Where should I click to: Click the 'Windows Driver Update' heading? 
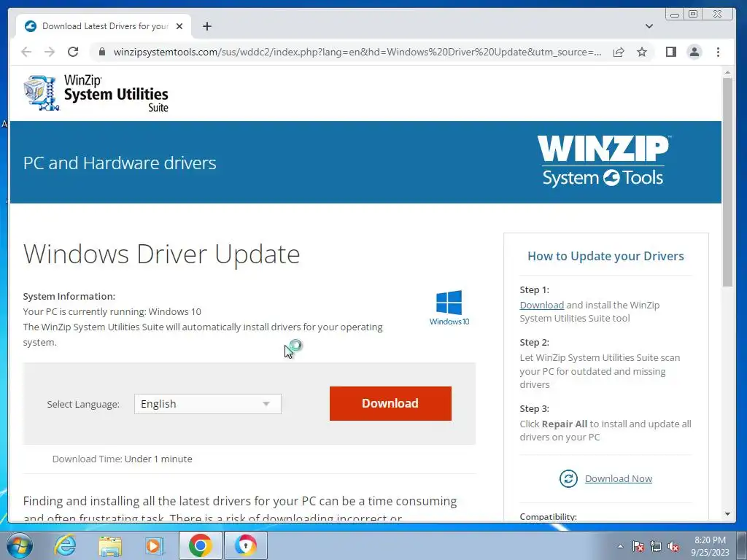pyautogui.click(x=161, y=254)
